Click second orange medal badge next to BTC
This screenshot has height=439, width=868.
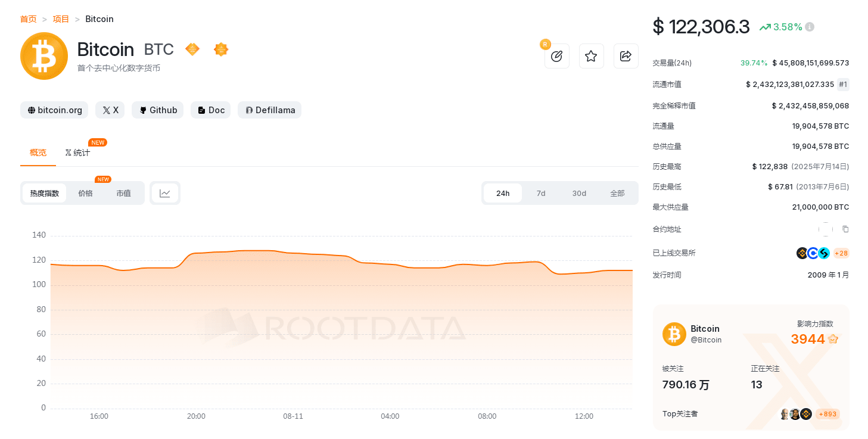pos(221,49)
